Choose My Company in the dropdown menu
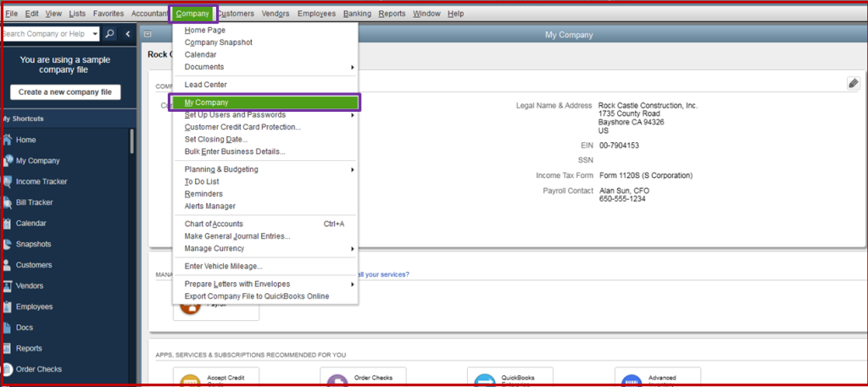Viewport: 868px width, 387px height. click(265, 102)
